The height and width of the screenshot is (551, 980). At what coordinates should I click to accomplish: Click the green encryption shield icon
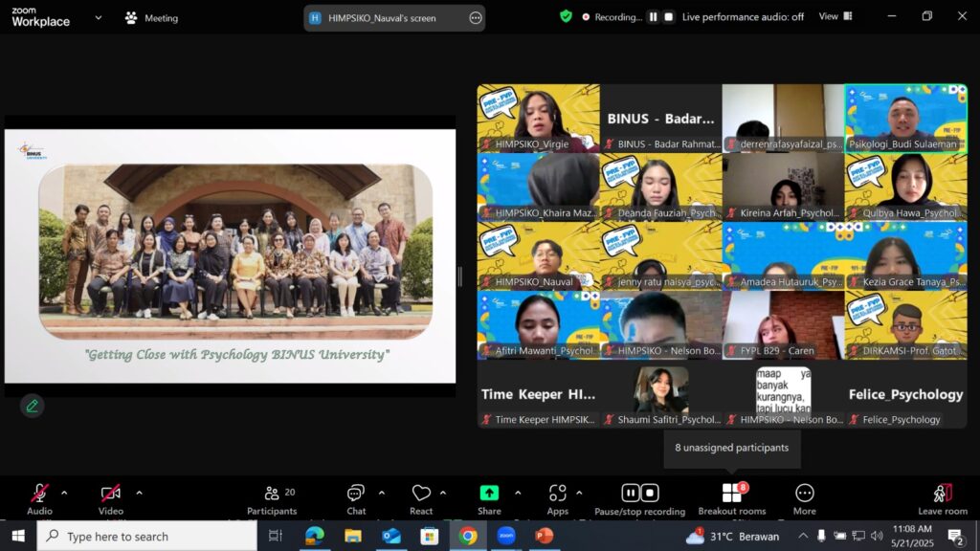pos(566,17)
